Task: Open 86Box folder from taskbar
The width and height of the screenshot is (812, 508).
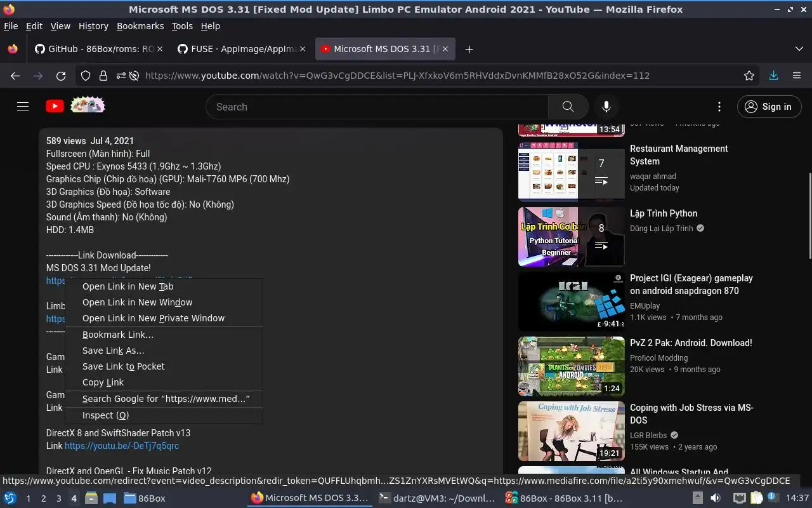Action: [x=145, y=498]
